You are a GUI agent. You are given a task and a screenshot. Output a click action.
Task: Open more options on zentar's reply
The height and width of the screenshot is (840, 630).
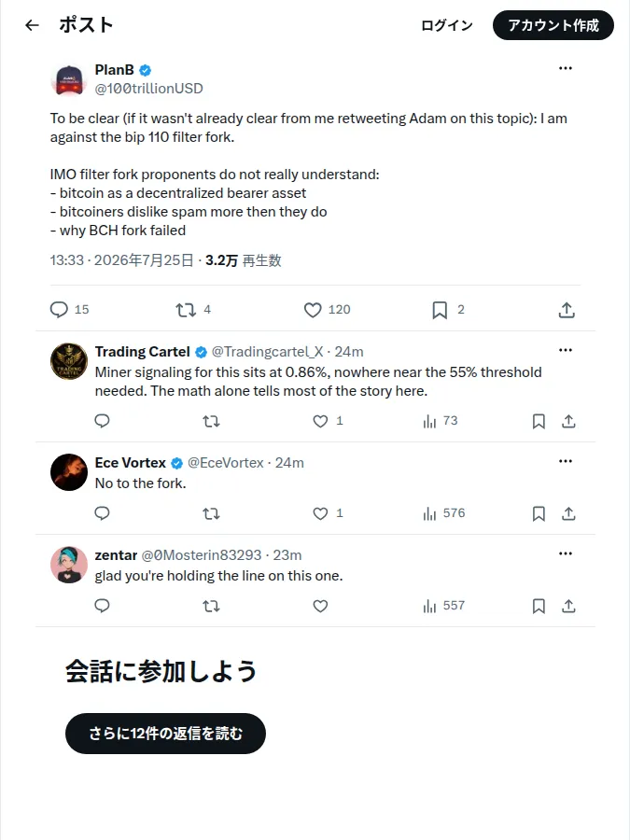[x=566, y=553]
